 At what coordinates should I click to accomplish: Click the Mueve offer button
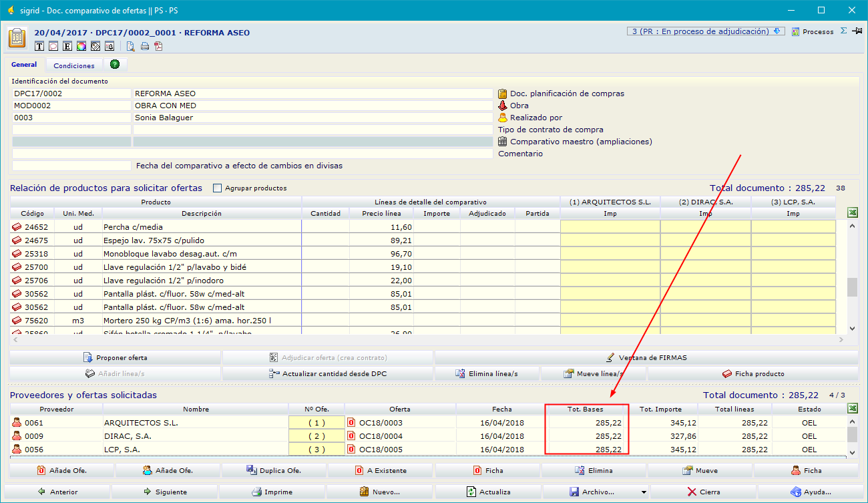[x=700, y=470]
